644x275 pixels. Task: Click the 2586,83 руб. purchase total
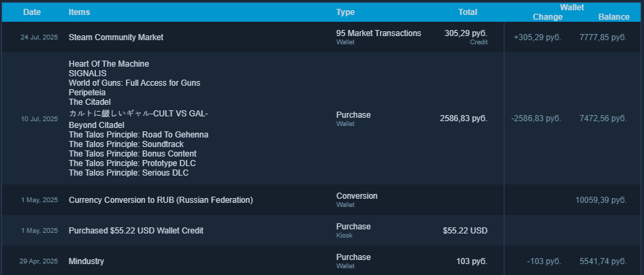(x=464, y=118)
